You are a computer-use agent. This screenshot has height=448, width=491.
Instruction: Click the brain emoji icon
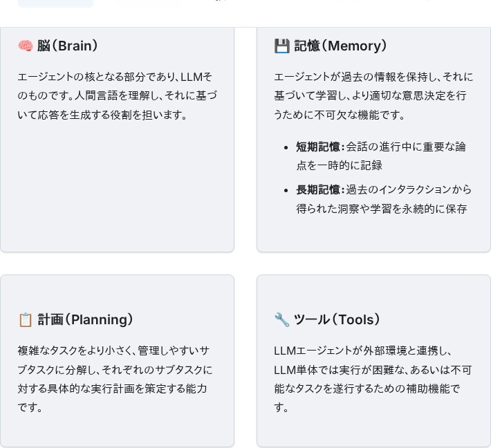26,46
